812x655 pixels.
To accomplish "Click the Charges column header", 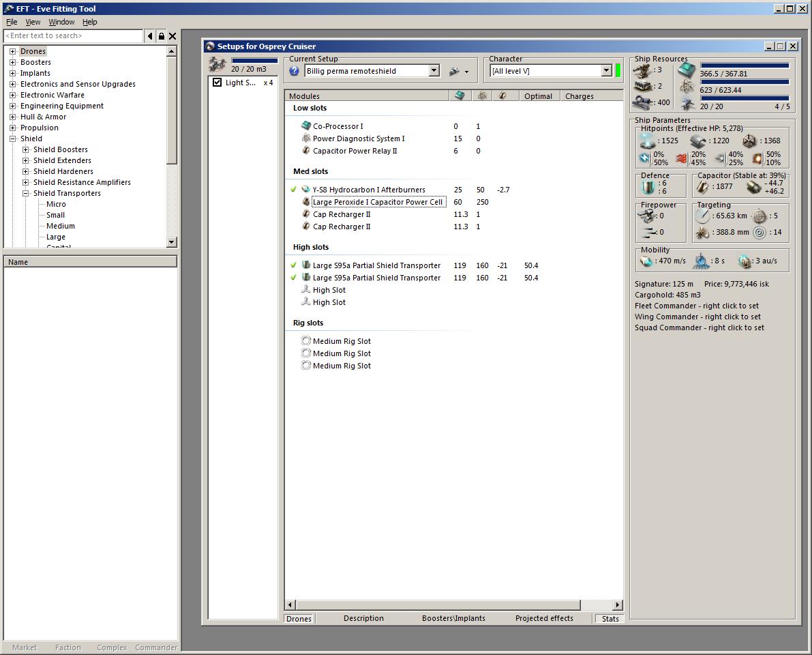I will coord(591,96).
